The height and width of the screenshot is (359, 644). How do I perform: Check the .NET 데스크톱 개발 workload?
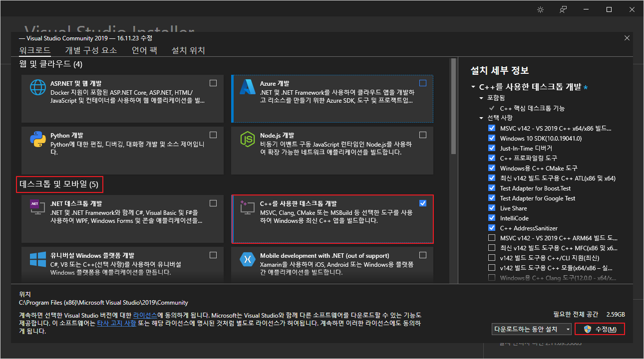point(213,203)
